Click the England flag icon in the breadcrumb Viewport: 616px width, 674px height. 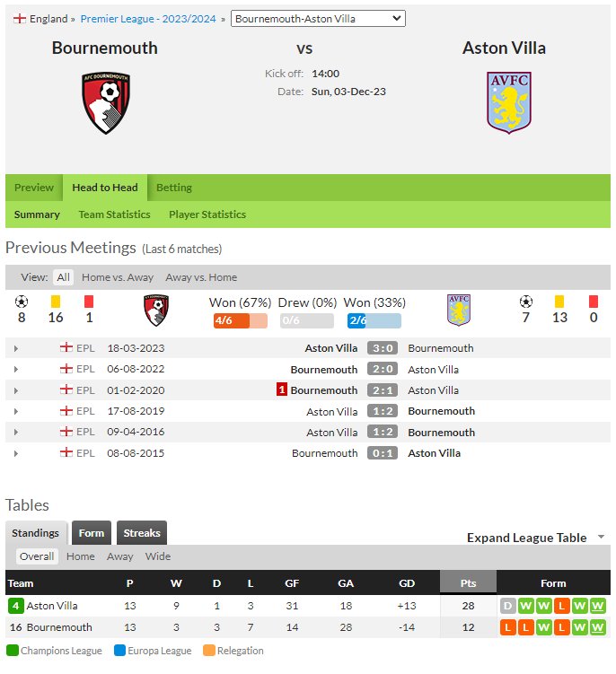(x=20, y=19)
